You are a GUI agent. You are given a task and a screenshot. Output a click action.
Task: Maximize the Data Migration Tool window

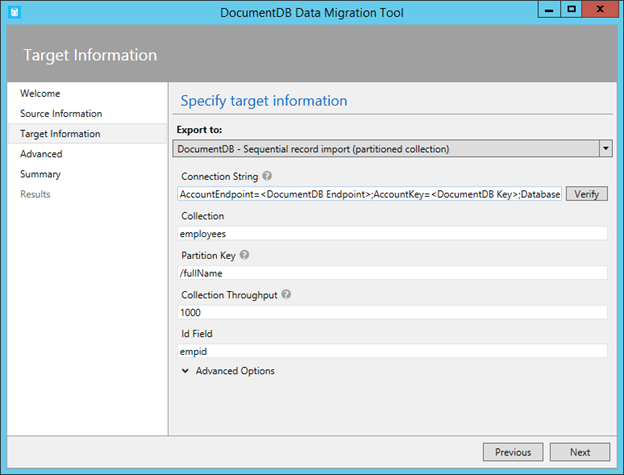point(571,10)
